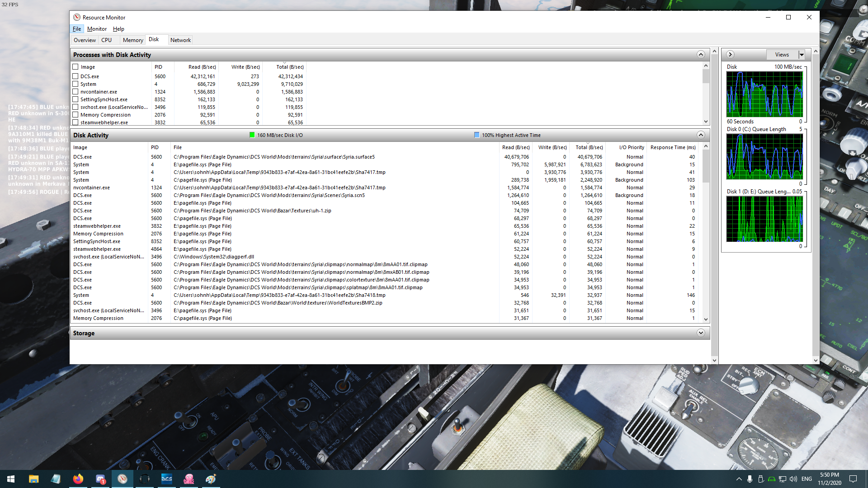This screenshot has height=488, width=868.
Task: Click the Views button
Action: pos(782,55)
